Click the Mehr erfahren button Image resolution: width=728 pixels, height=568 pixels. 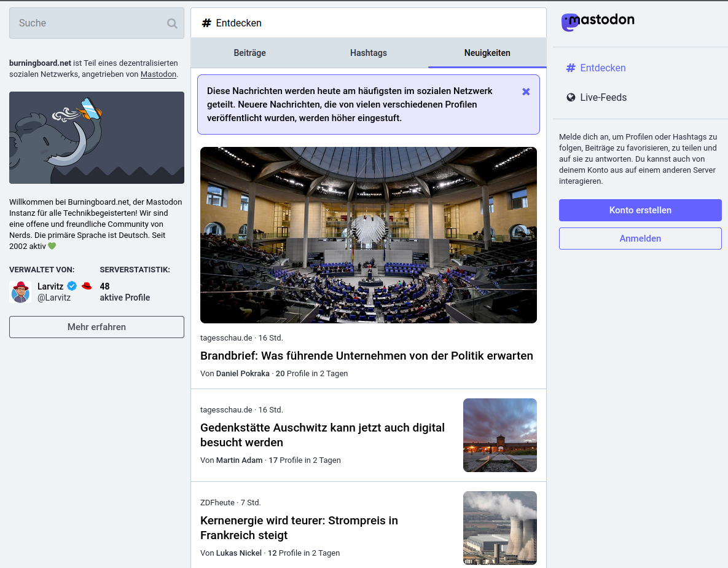point(96,327)
